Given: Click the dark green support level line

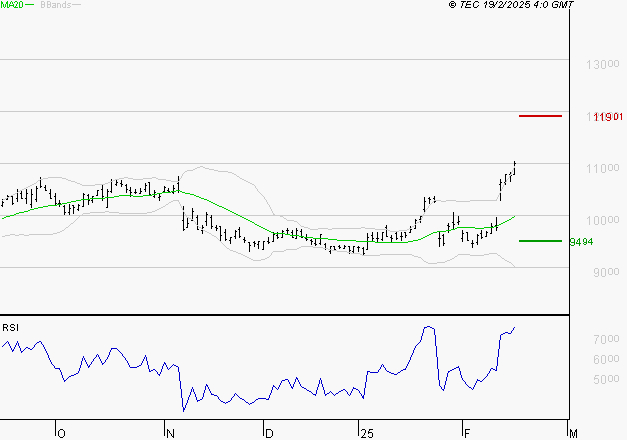Looking at the screenshot, I should 540,241.
